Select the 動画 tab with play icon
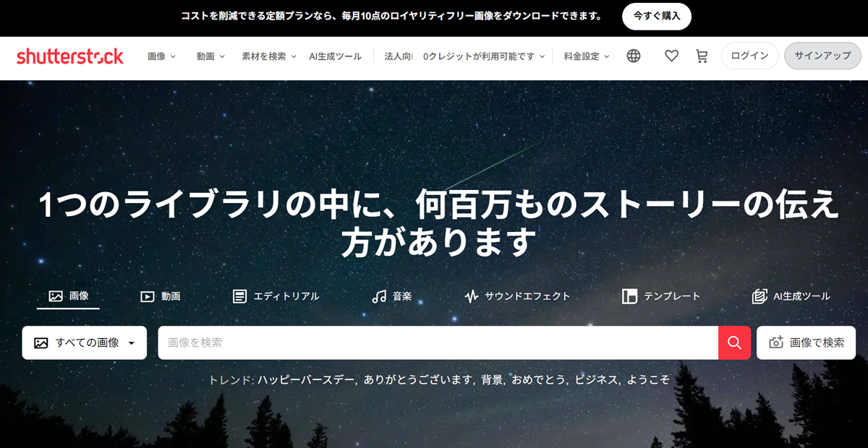The height and width of the screenshot is (448, 868). [161, 296]
